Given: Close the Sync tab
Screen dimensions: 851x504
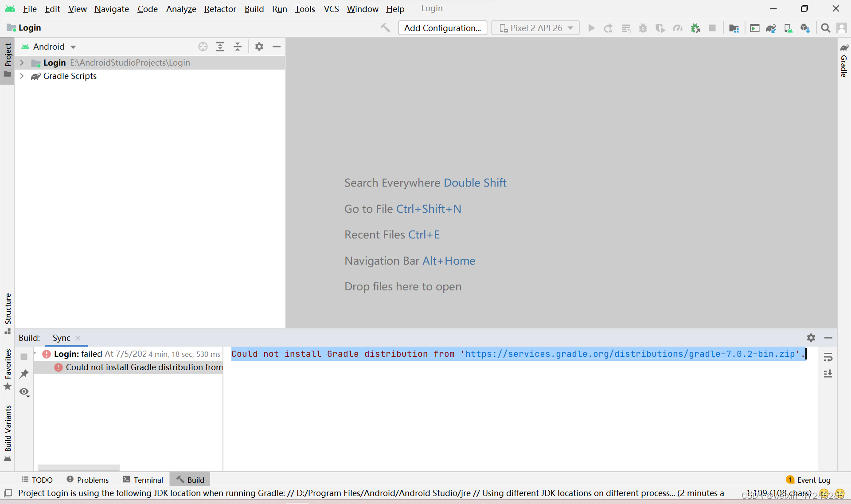Looking at the screenshot, I should click(x=78, y=338).
